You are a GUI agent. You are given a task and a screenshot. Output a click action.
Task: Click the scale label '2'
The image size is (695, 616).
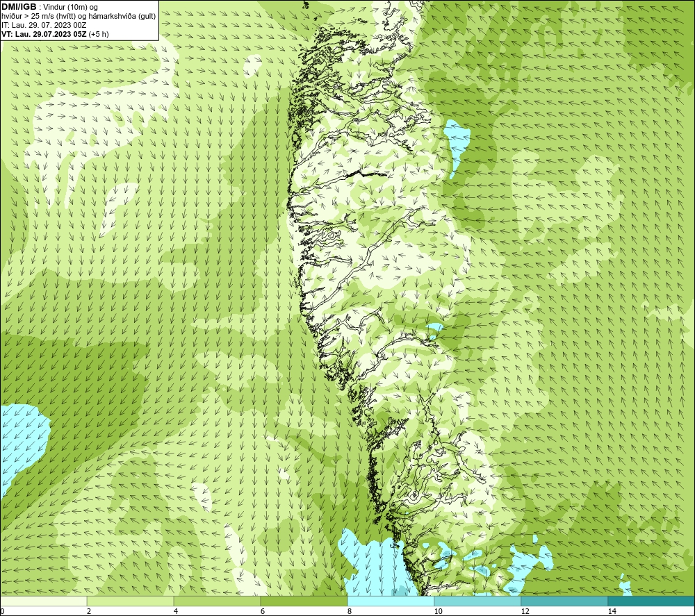click(89, 611)
